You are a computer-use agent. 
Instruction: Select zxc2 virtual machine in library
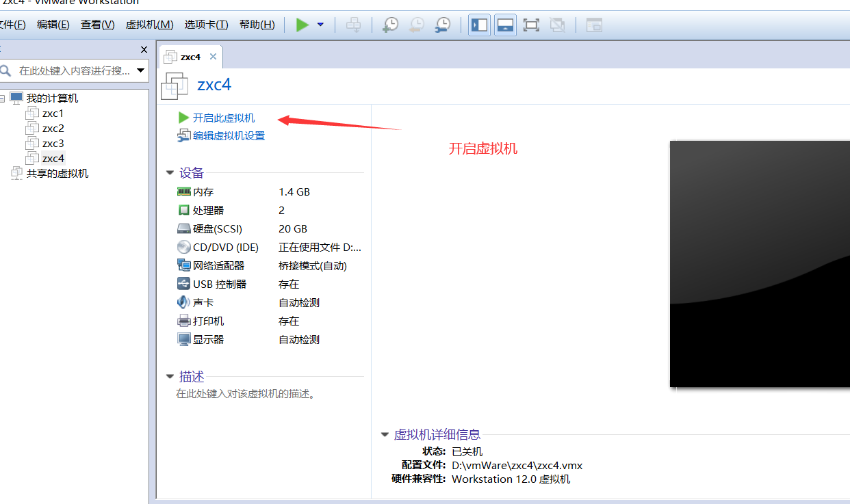coord(53,129)
